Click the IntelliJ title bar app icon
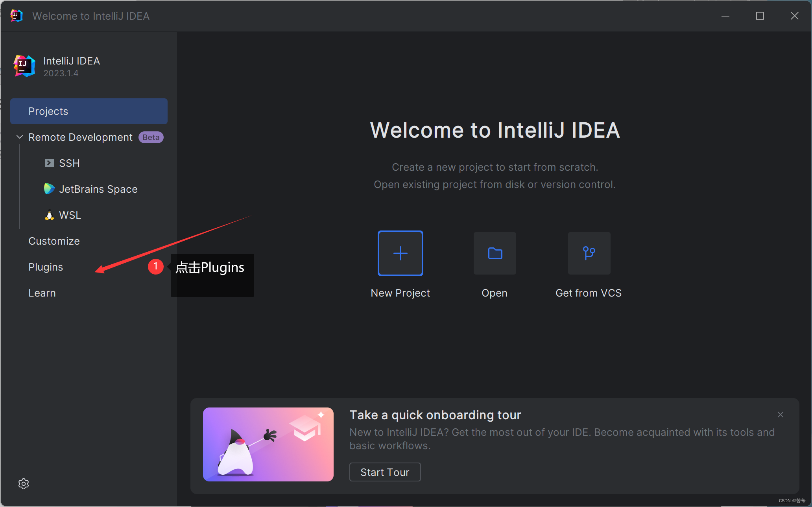812x507 pixels. click(16, 16)
